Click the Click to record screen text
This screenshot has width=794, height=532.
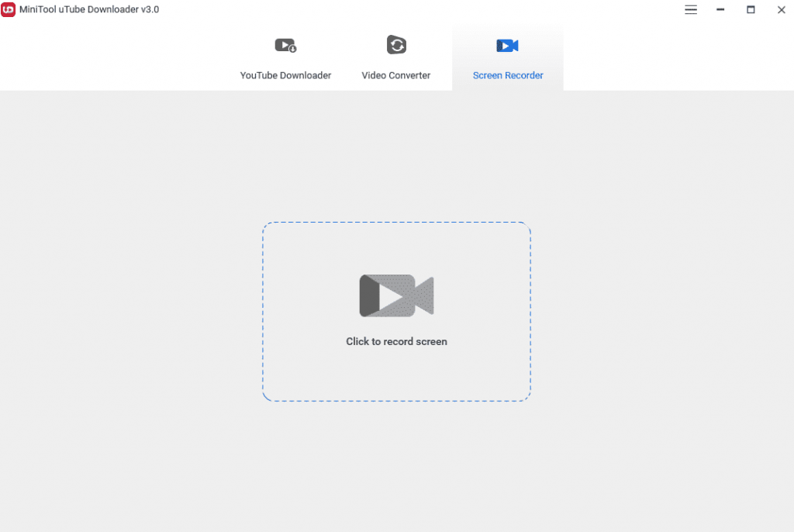pos(396,341)
